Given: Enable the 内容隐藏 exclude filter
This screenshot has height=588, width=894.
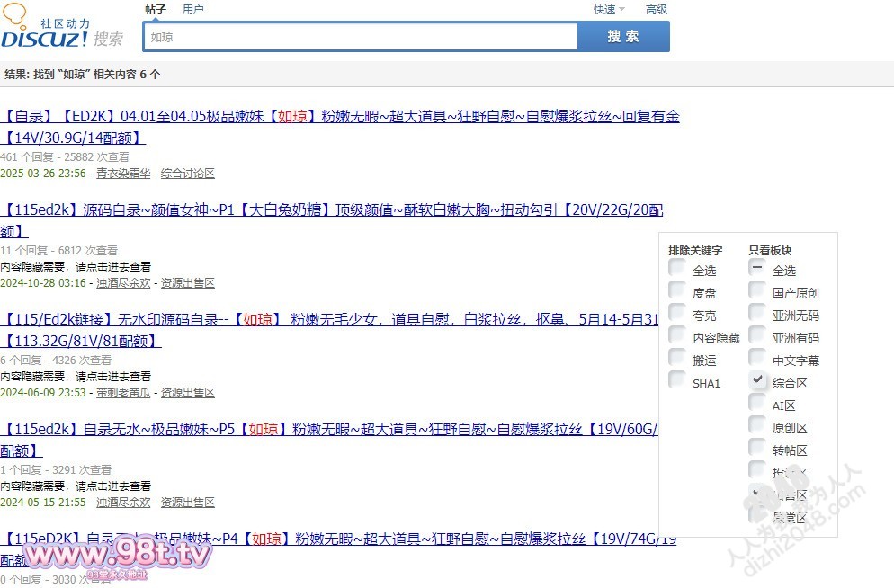Looking at the screenshot, I should pyautogui.click(x=677, y=336).
